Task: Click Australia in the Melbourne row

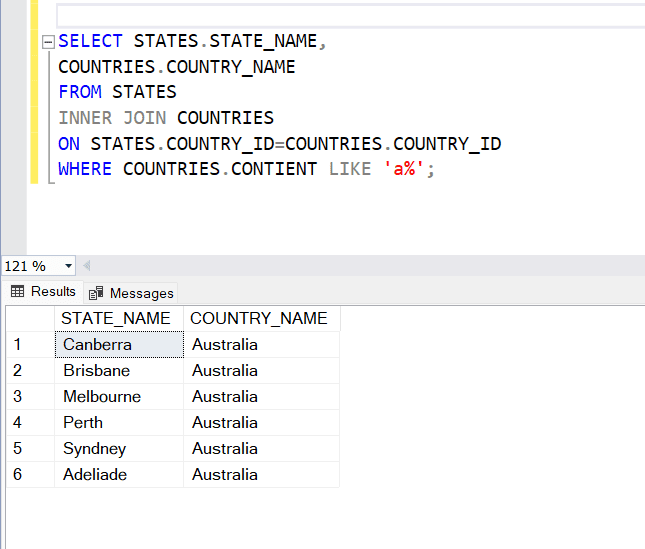Action: pos(262,396)
